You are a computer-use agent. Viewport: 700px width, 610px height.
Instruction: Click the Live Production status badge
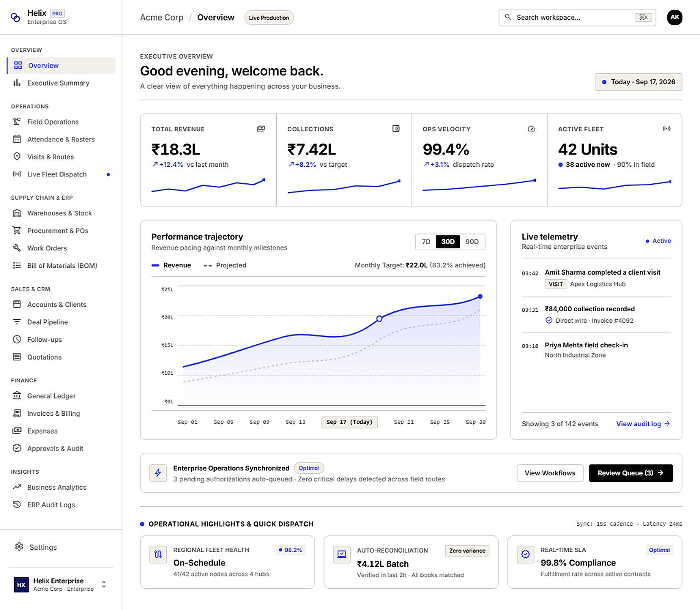coord(269,18)
